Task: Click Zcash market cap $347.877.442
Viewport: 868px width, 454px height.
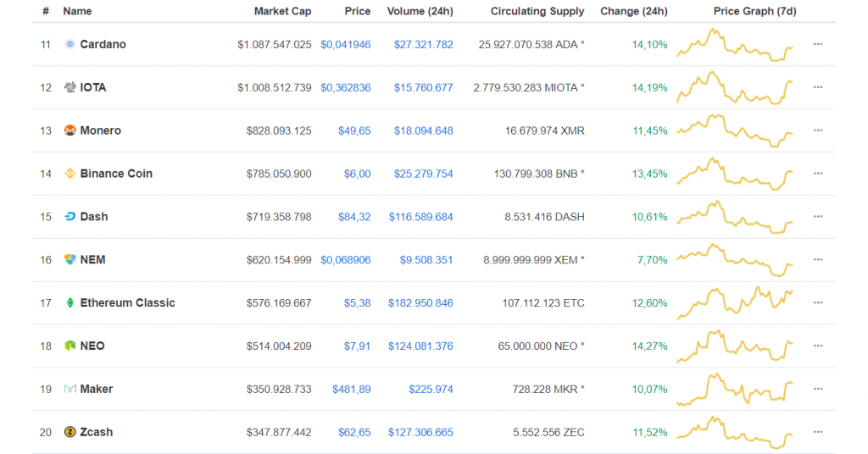Action: pyautogui.click(x=279, y=433)
